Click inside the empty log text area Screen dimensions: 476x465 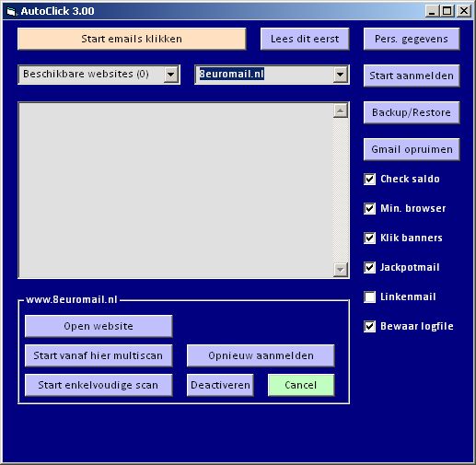(176, 191)
